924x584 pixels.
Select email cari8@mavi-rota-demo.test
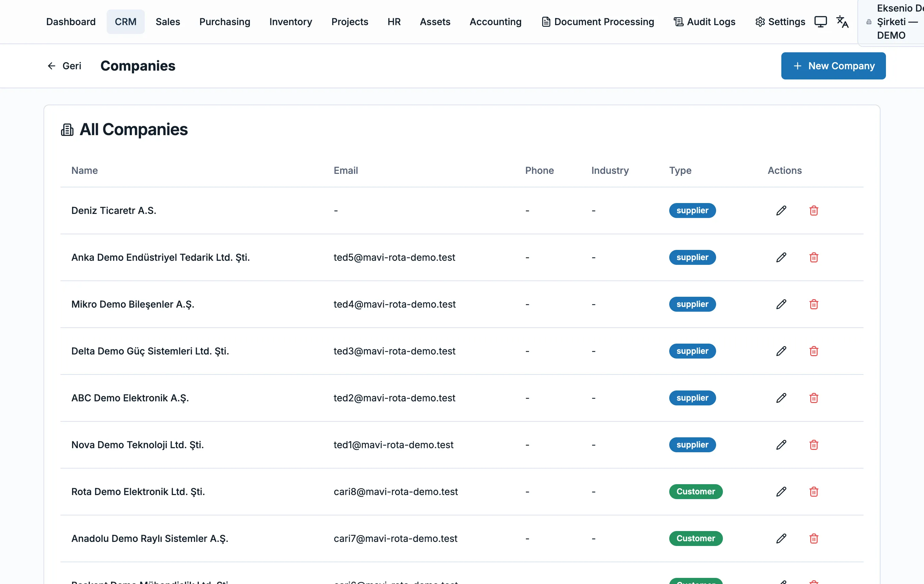396,492
